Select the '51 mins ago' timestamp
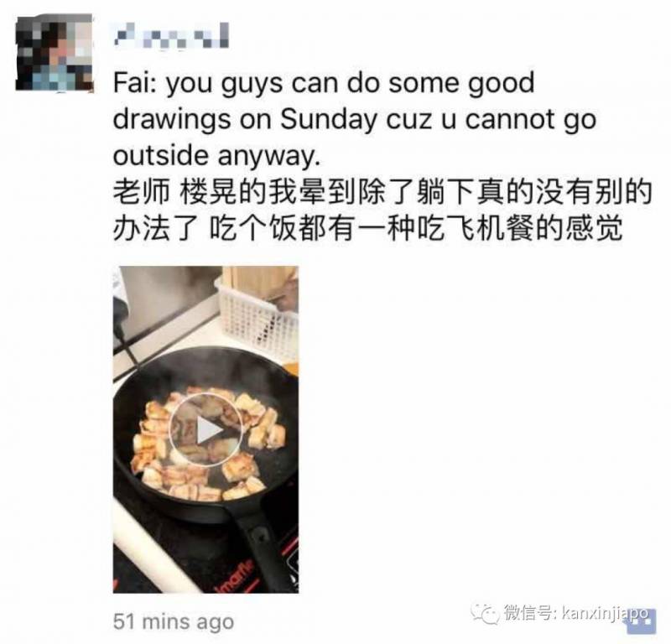This screenshot has height=644, width=671. tap(174, 621)
